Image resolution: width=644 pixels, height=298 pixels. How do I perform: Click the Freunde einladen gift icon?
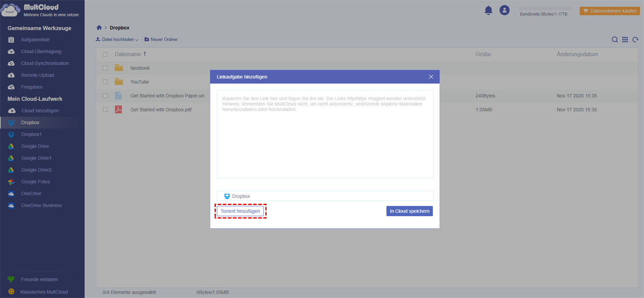11,279
